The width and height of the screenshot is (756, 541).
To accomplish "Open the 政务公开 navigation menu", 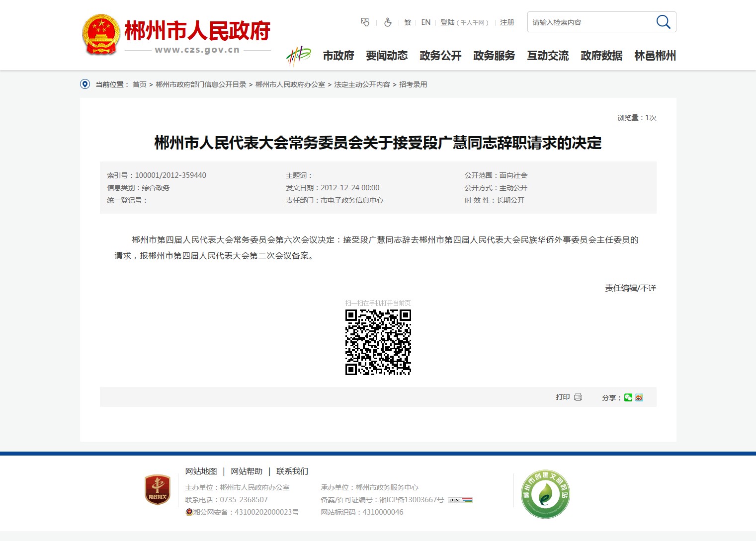I will click(440, 56).
